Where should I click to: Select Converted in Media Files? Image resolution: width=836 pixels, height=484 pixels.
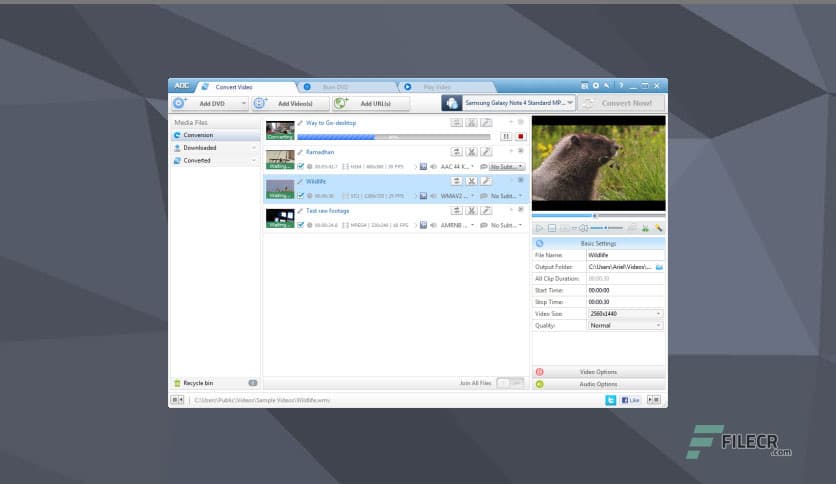[215, 160]
